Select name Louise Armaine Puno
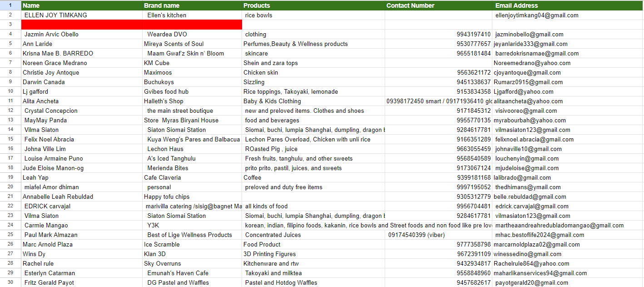 pyautogui.click(x=82, y=158)
